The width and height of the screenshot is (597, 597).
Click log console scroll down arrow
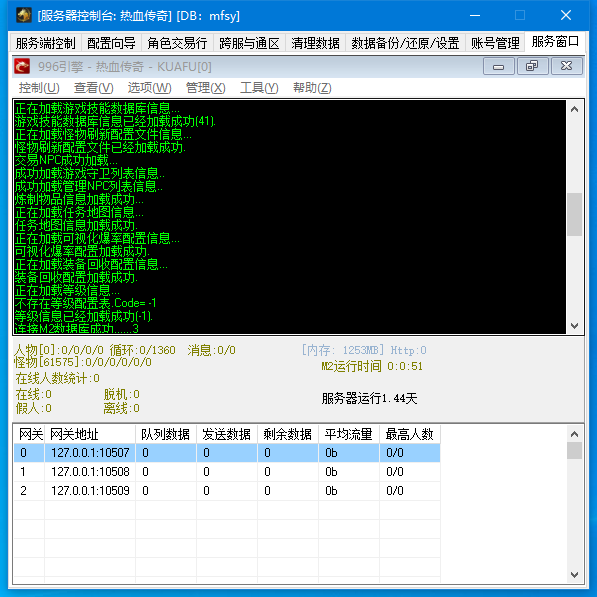575,326
